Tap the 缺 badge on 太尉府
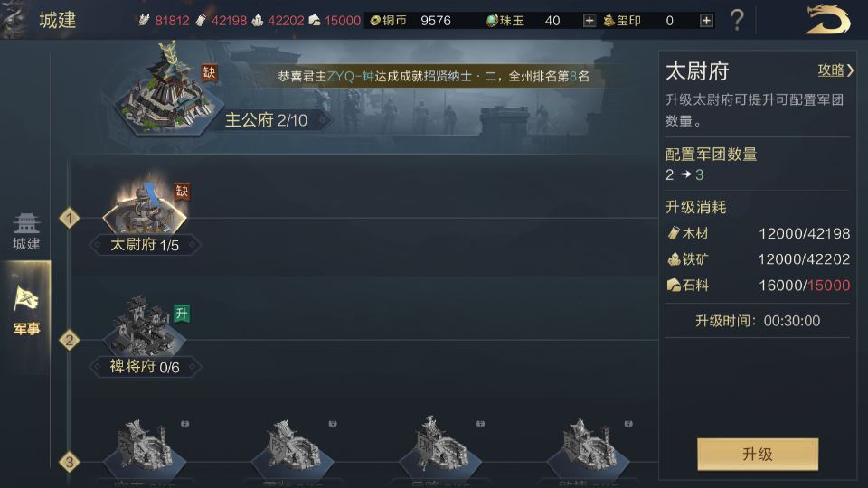The width and height of the screenshot is (868, 488). [x=182, y=192]
